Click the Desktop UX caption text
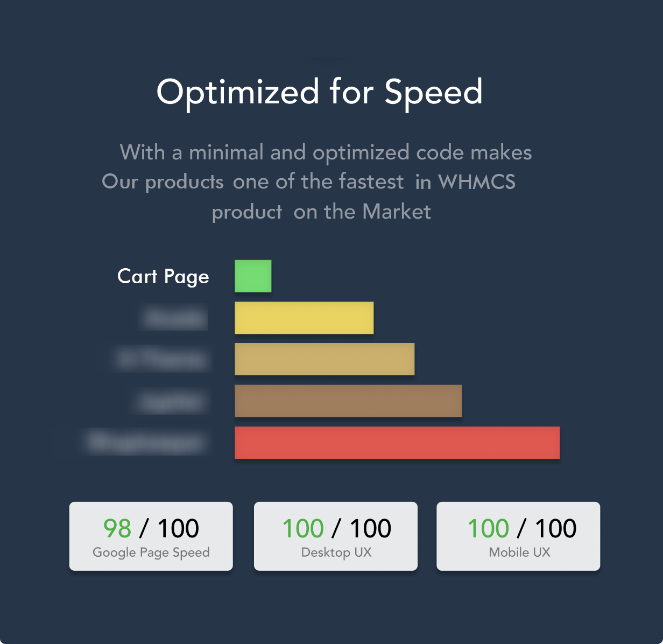The width and height of the screenshot is (663, 644). pos(336,552)
